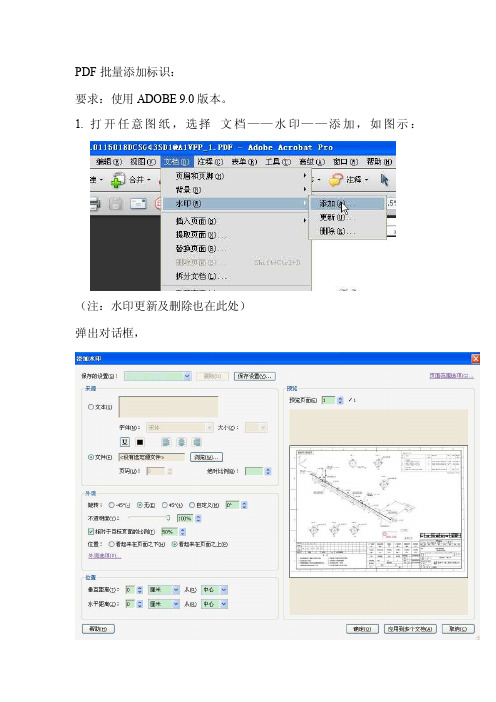Click the Apply to Multiple (应用到多个文档) button
496x702 pixels.
(x=410, y=629)
